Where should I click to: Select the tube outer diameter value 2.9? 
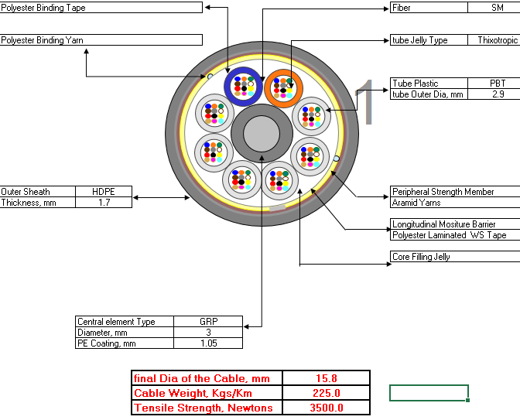pyautogui.click(x=494, y=94)
